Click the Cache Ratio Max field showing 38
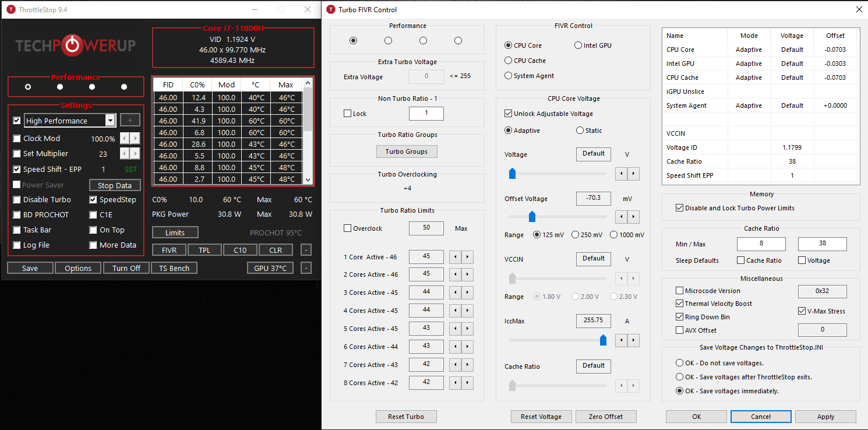The image size is (868, 430). (823, 244)
